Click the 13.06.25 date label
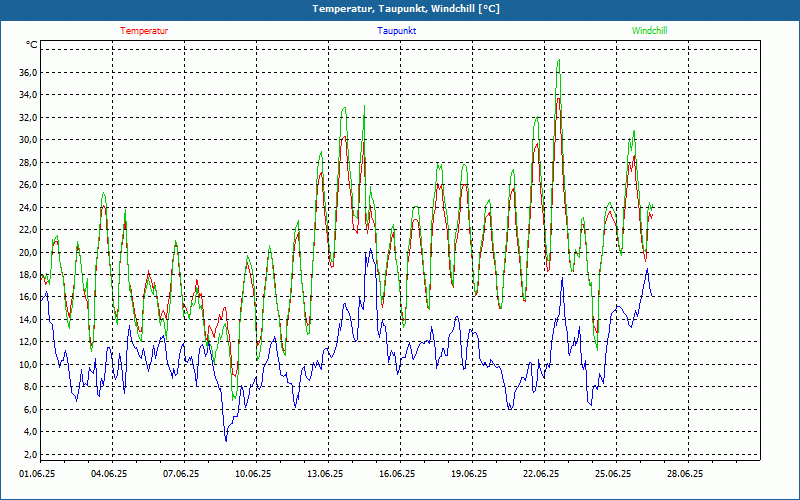 (x=325, y=474)
